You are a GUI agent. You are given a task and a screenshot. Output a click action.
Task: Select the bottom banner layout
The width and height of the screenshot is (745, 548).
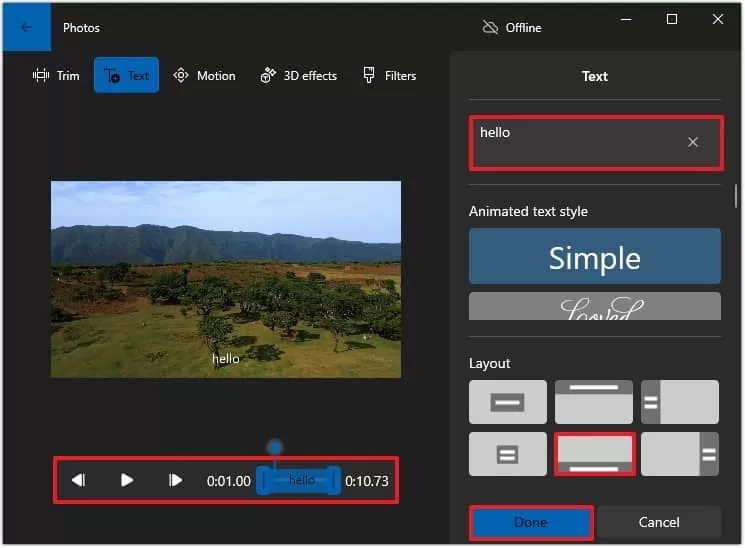click(594, 454)
